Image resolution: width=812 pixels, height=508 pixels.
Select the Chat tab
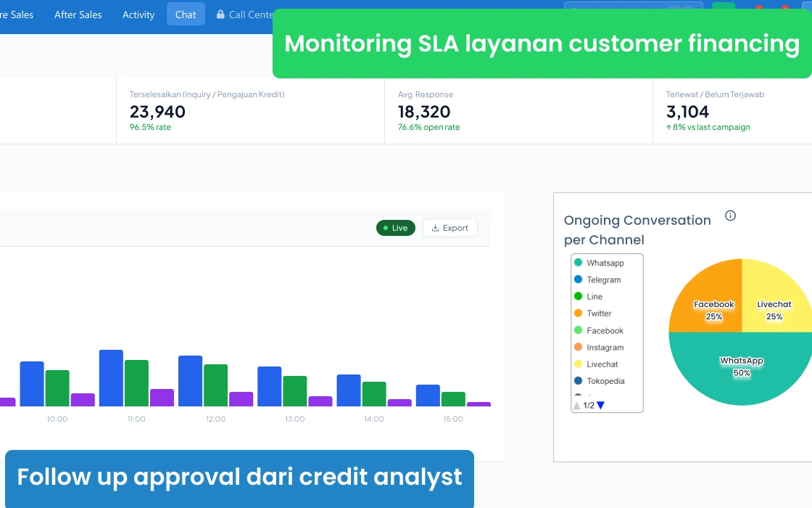pyautogui.click(x=186, y=15)
